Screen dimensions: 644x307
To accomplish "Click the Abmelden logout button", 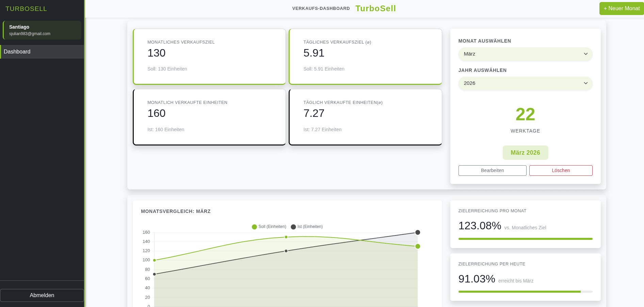I will coord(42,295).
